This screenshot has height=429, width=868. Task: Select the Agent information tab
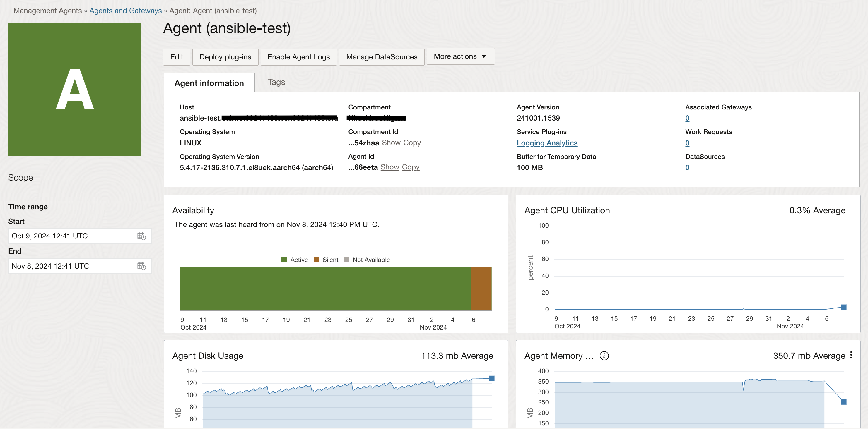click(209, 83)
